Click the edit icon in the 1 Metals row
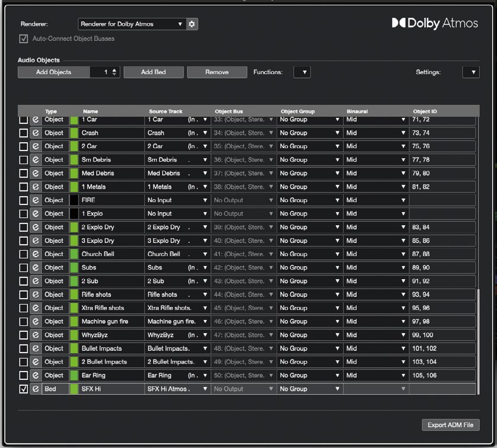The height and width of the screenshot is (448, 497). [36, 187]
